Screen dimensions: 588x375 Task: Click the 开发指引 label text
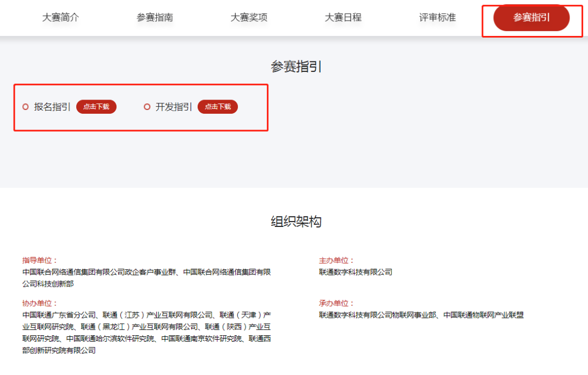[174, 107]
